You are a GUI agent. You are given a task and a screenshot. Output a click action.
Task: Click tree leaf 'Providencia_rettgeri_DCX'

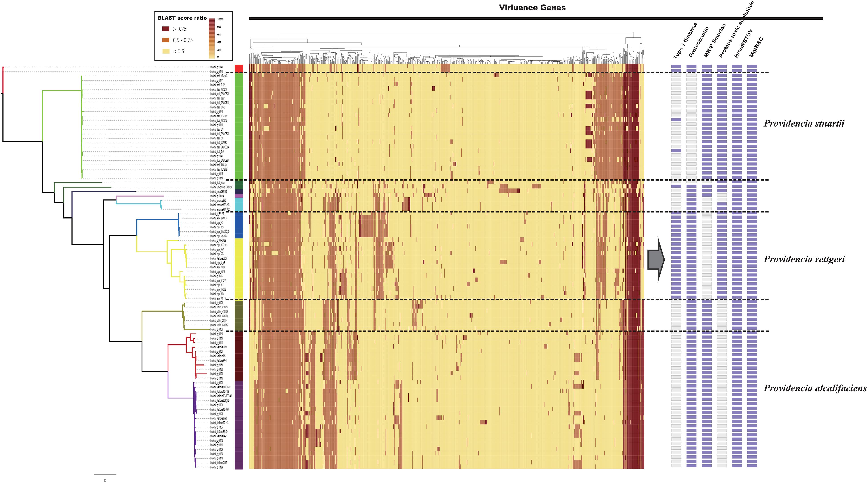tap(217, 223)
